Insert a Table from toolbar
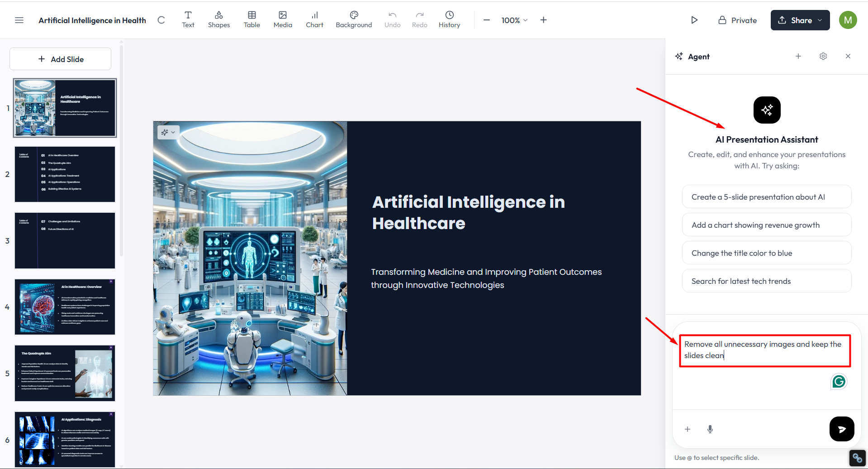Viewport: 868px width, 469px height. click(x=252, y=20)
